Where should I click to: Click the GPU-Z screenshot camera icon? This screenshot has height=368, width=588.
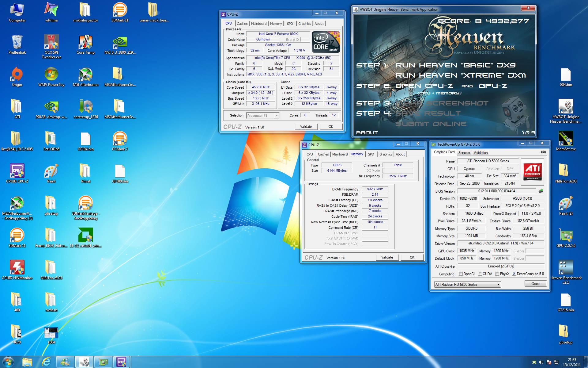[543, 152]
